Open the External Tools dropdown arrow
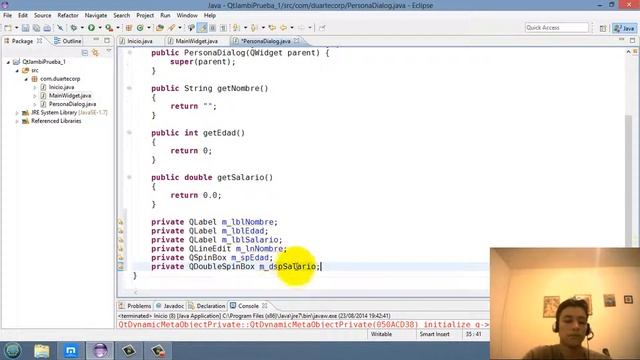 118,28
